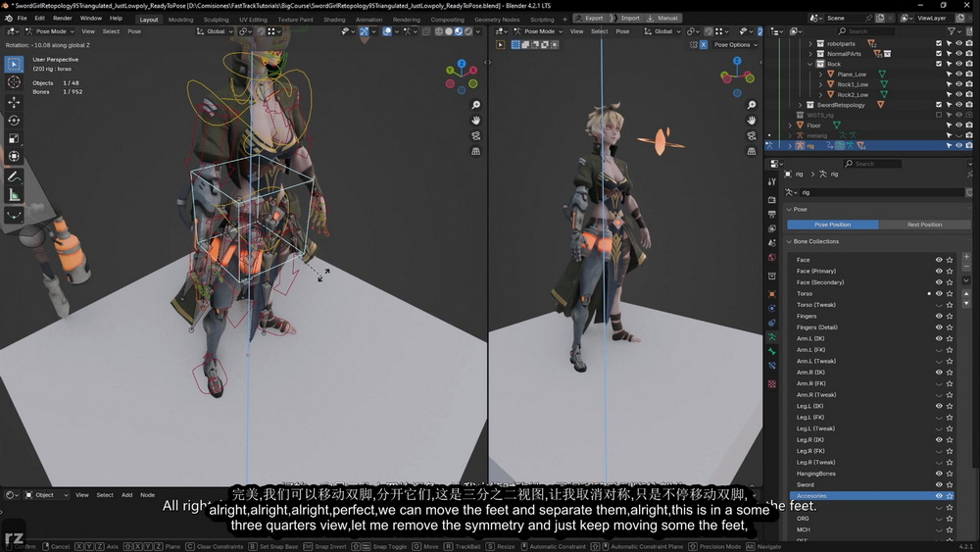Viewport: 980px width, 552px height.
Task: Open the Render properties tab
Action: (x=772, y=199)
